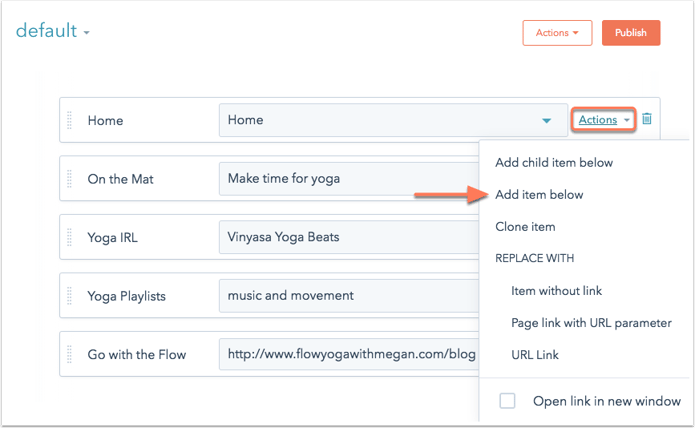Grab the drag handle beside Home
The width and height of the screenshot is (695, 428).
coord(69,120)
